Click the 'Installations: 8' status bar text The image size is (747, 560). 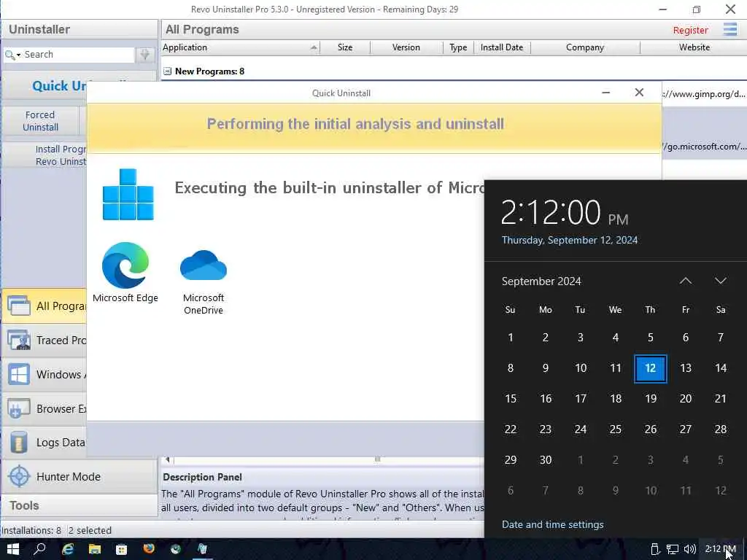31,530
